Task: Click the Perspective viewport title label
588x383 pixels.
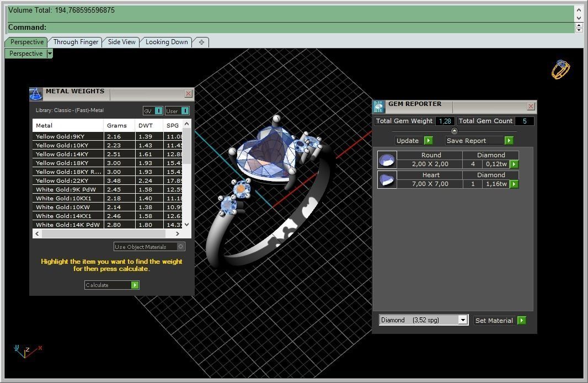Action: tap(26, 54)
